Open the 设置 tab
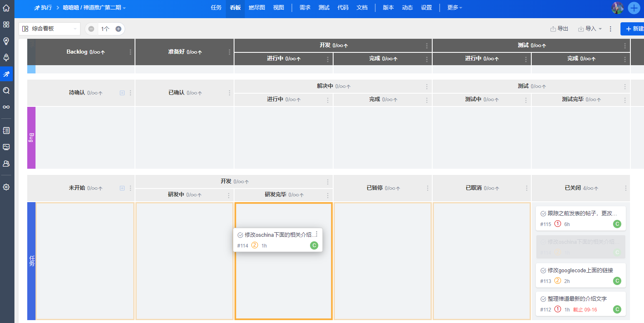Screen dimensions: 644x323 (426, 8)
